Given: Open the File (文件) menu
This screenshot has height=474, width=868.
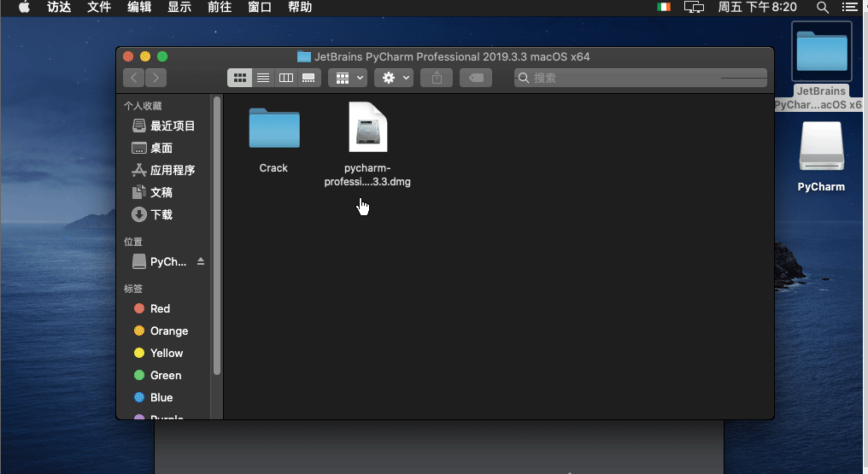Looking at the screenshot, I should [x=99, y=7].
